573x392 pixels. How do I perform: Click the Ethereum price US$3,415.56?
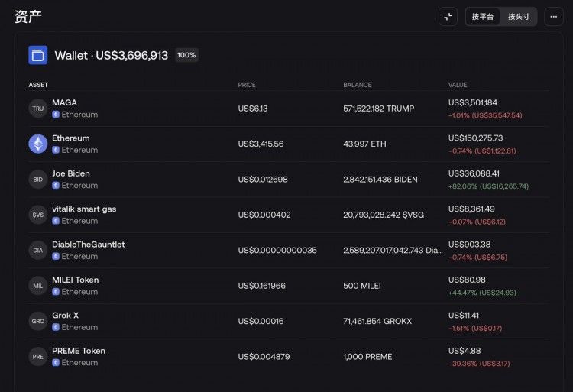(x=261, y=144)
